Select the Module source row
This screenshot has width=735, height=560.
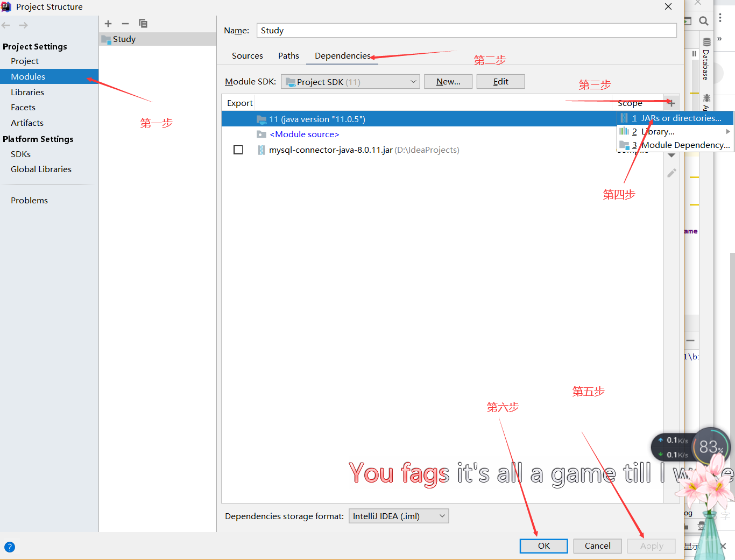442,134
